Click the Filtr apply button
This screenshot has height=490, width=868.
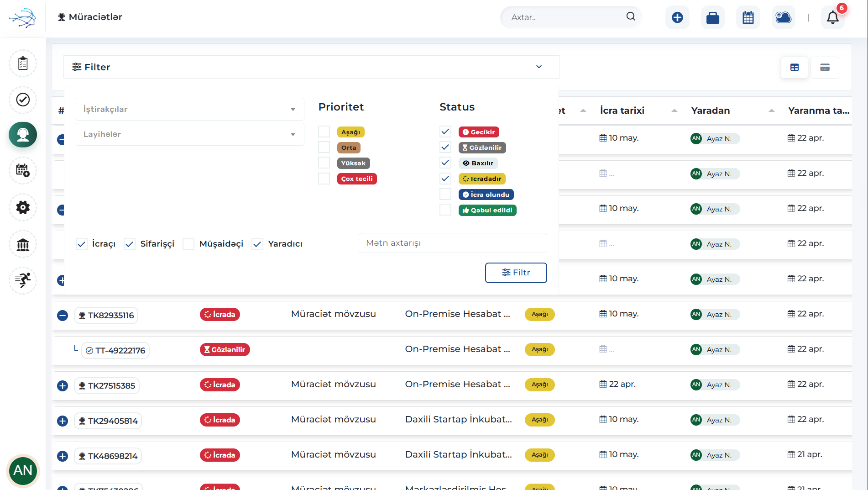[516, 273]
